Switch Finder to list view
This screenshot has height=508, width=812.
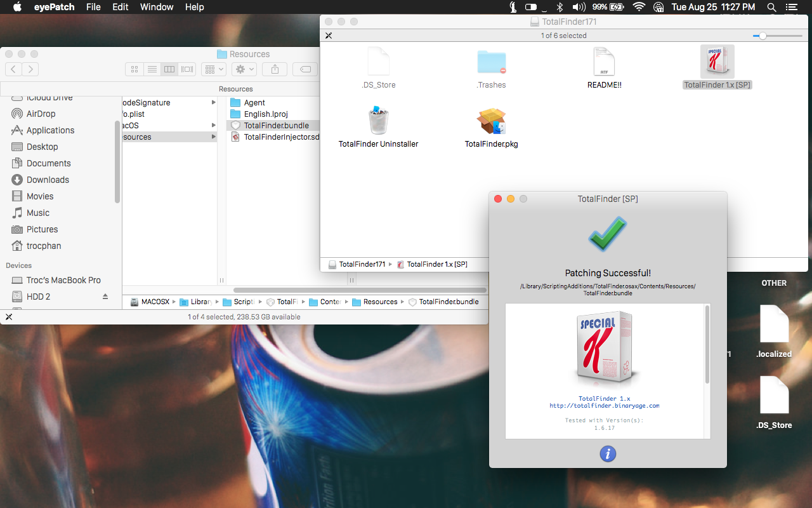[152, 69]
